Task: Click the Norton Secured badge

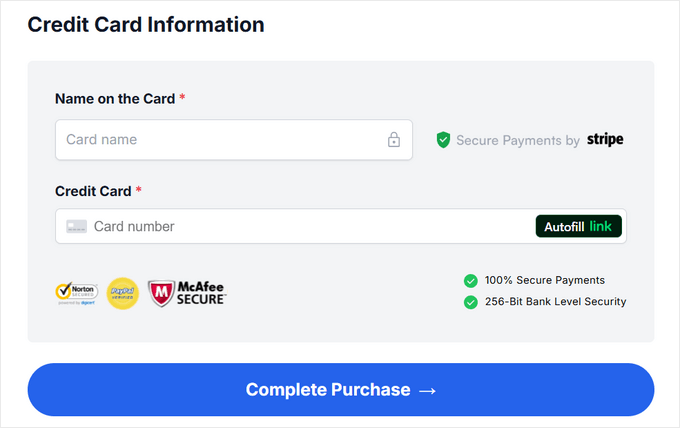Action: click(76, 292)
